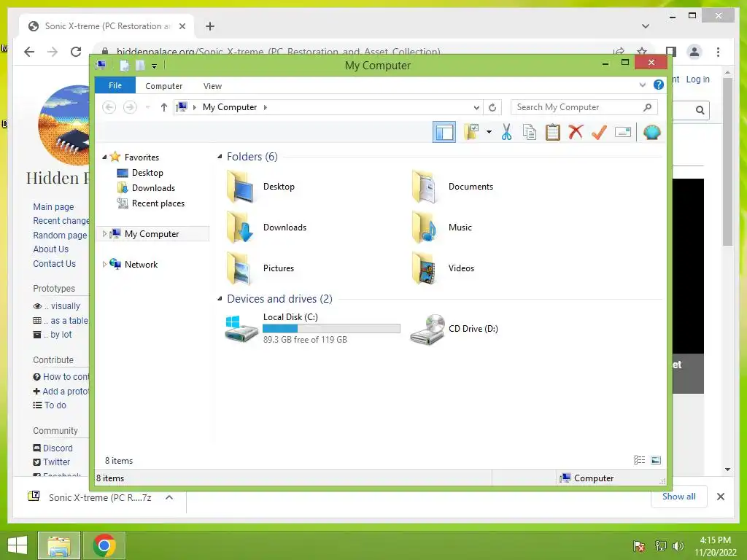Click the Up one level arrow
747x560 pixels.
pyautogui.click(x=164, y=107)
